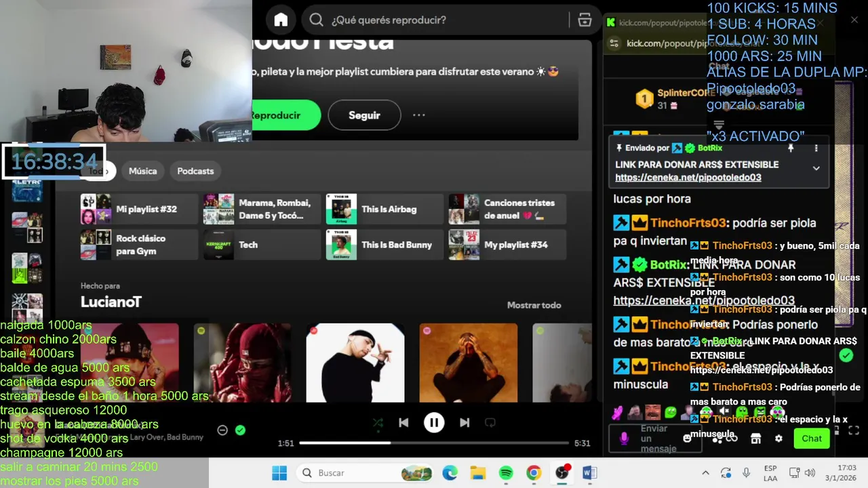
Task: Open Spotify from taskbar
Action: pyautogui.click(x=506, y=473)
